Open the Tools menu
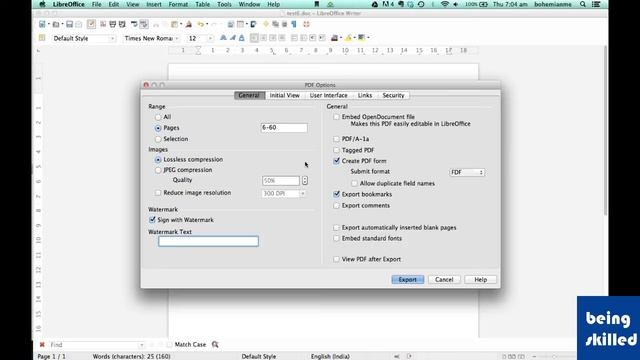The image size is (640, 360). (x=224, y=4)
